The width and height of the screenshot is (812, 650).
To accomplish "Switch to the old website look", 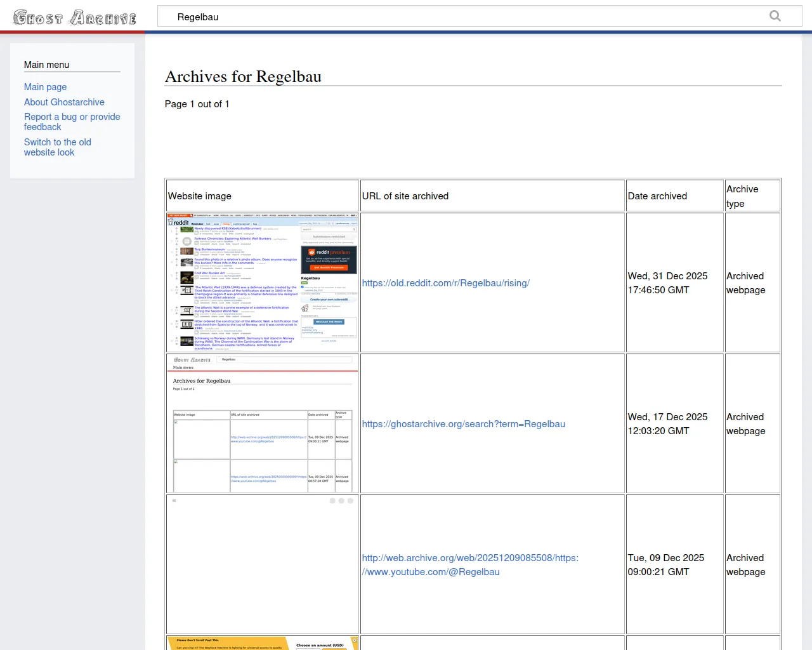I will tap(58, 147).
